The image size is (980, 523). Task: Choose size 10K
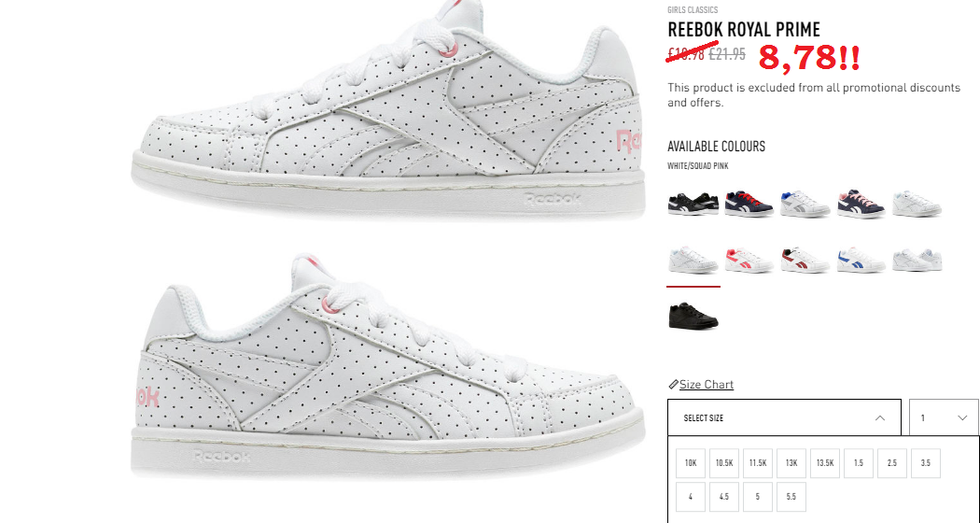point(691,463)
